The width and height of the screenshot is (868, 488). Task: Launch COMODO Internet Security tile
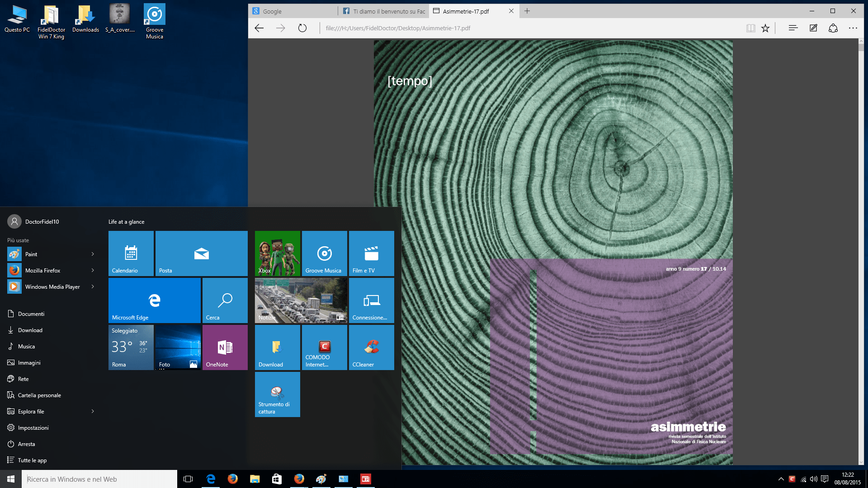click(x=325, y=347)
